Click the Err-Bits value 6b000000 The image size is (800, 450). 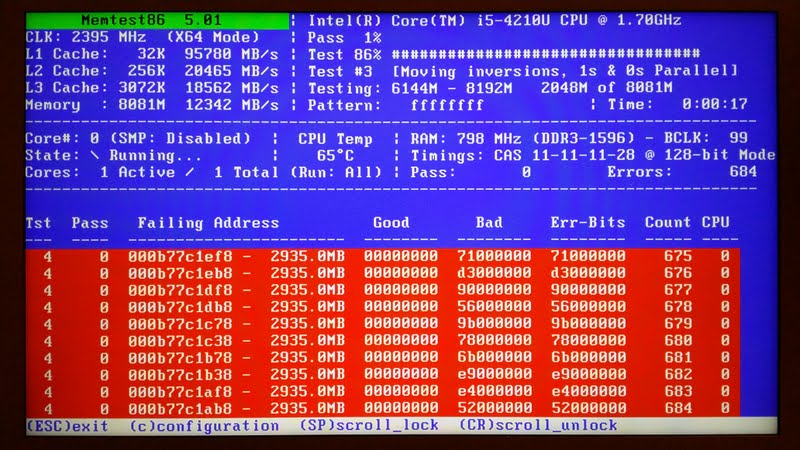click(588, 357)
